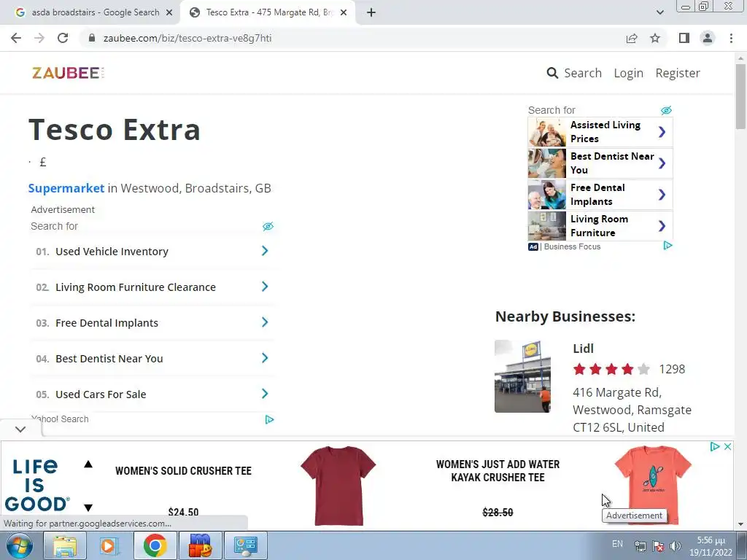The height and width of the screenshot is (560, 747).
Task: Click the Action Center flag tray icon
Action: click(658, 546)
